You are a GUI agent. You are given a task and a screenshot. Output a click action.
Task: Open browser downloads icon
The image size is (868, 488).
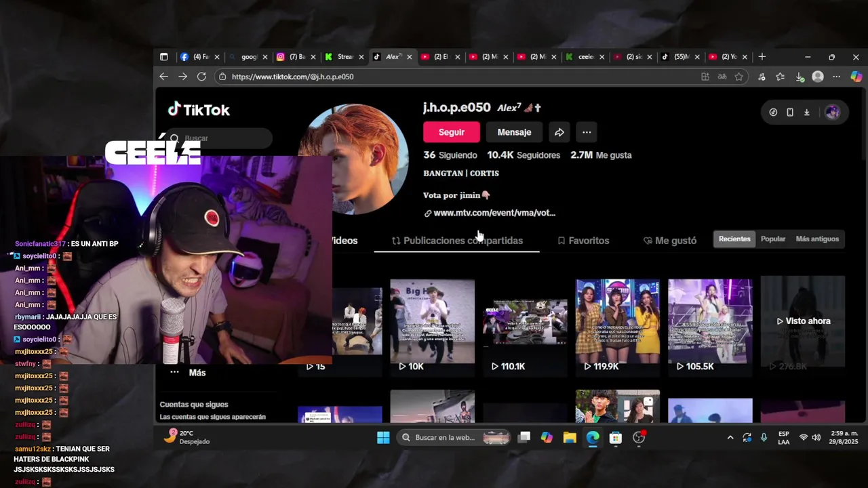(x=800, y=77)
